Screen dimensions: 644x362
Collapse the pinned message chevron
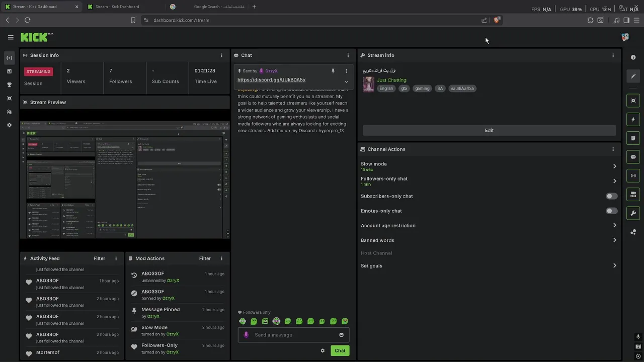point(346,81)
